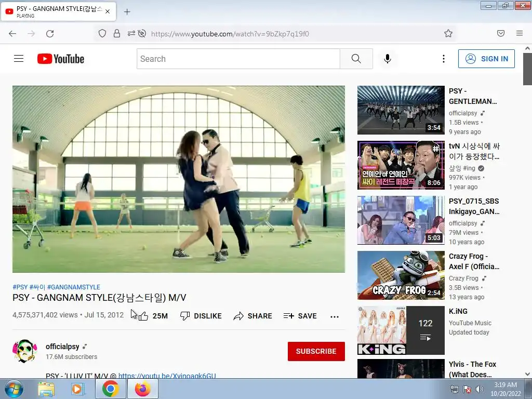Click the PSY - GENTLEMAN title text
Viewport: 532px width, 399px height.
(473, 96)
